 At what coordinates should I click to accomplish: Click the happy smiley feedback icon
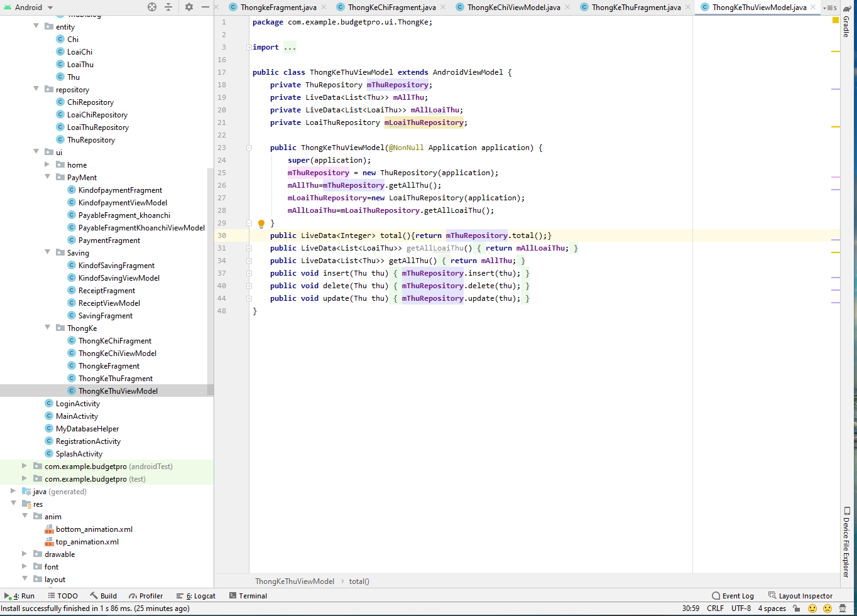812,608
